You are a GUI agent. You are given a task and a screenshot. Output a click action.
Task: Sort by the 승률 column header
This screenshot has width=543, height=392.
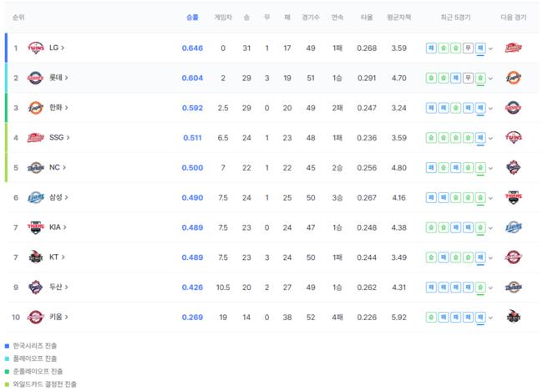192,18
